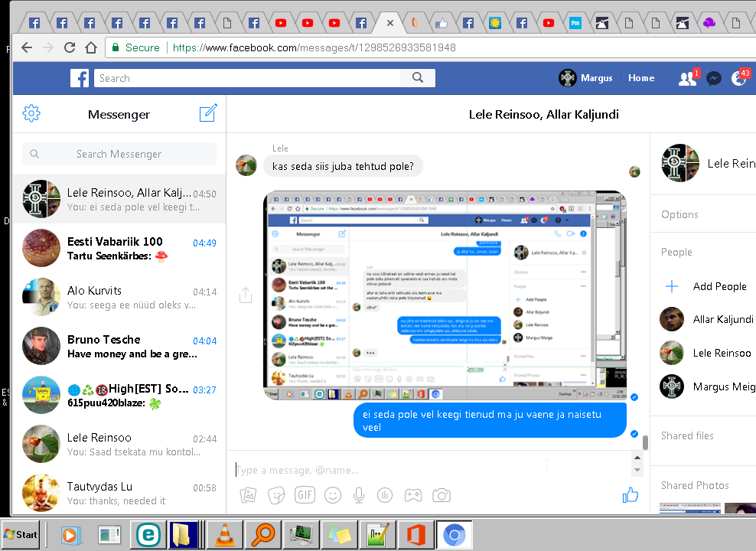Click the Facebook Search field in header
The width and height of the screenshot is (756, 551).
click(247, 77)
